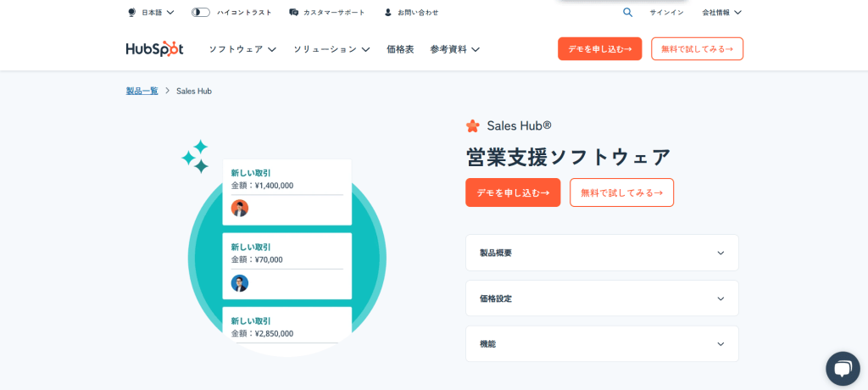Screen dimensions: 868x390
Task: Click the 金額：¥70,000 text
Action: (256, 259)
